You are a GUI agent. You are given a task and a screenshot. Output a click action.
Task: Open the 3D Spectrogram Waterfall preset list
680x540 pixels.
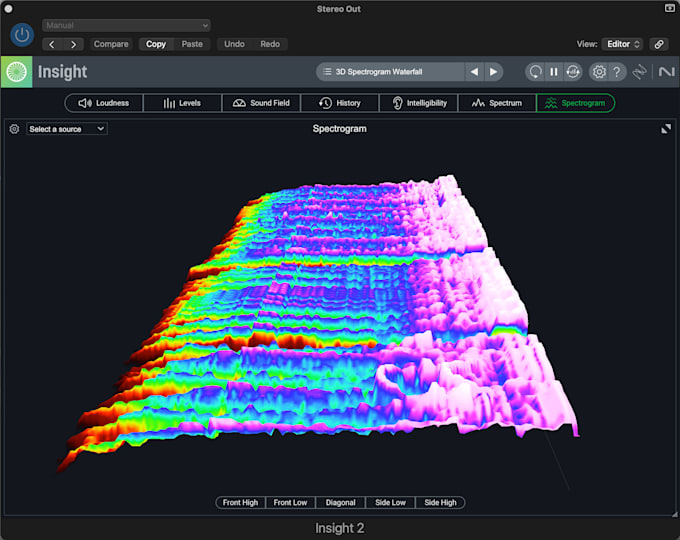click(x=390, y=72)
